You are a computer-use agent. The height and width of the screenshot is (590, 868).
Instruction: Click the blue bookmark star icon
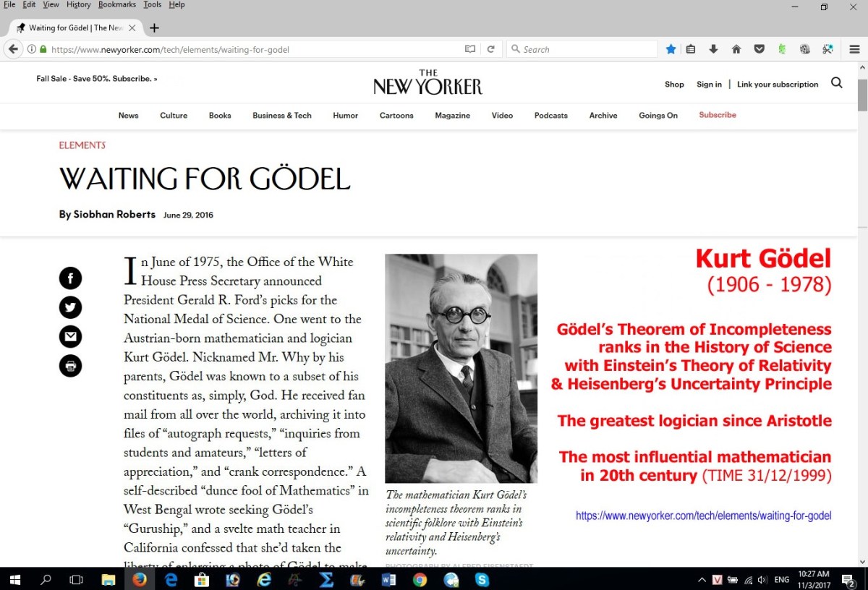point(671,49)
